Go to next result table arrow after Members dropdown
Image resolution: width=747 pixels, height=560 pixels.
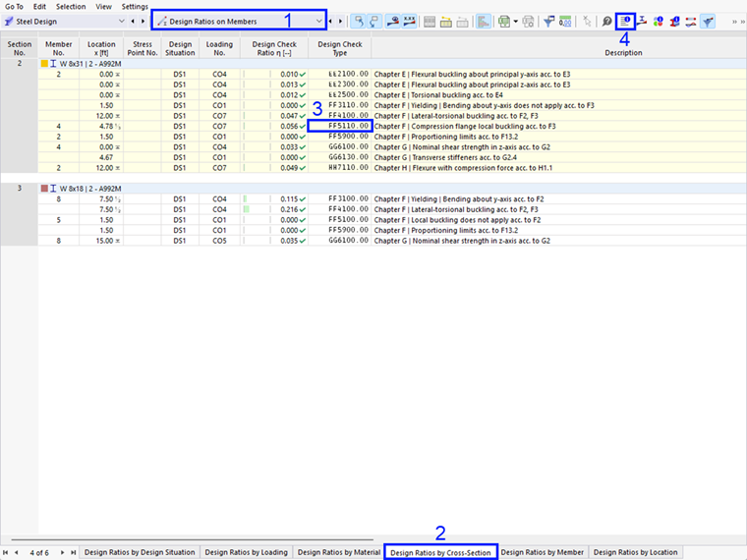click(340, 22)
